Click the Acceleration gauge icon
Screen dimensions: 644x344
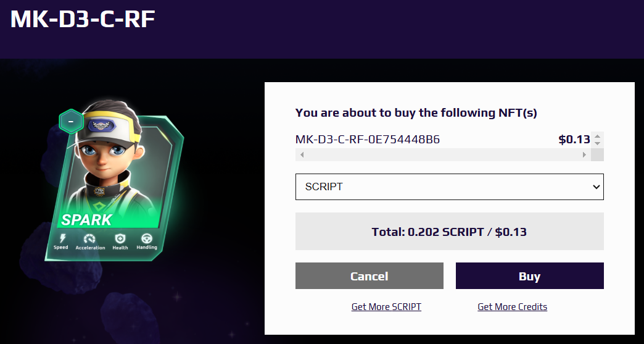pos(89,239)
